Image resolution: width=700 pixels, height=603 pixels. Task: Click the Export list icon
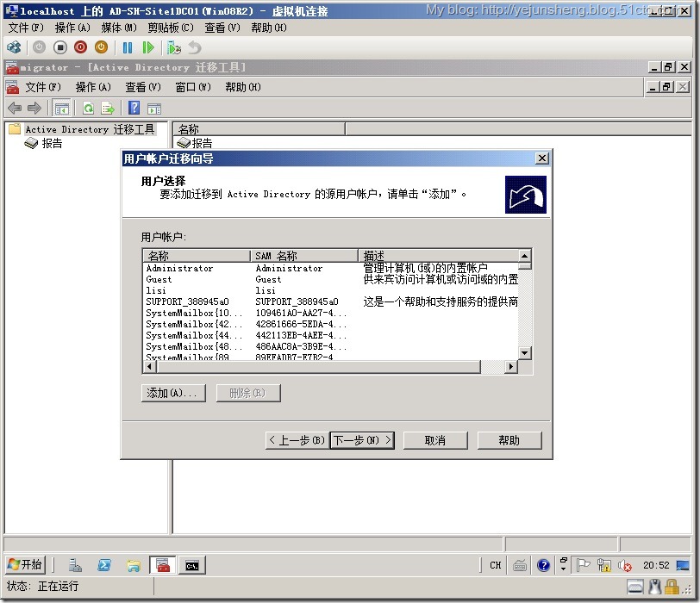(x=108, y=108)
